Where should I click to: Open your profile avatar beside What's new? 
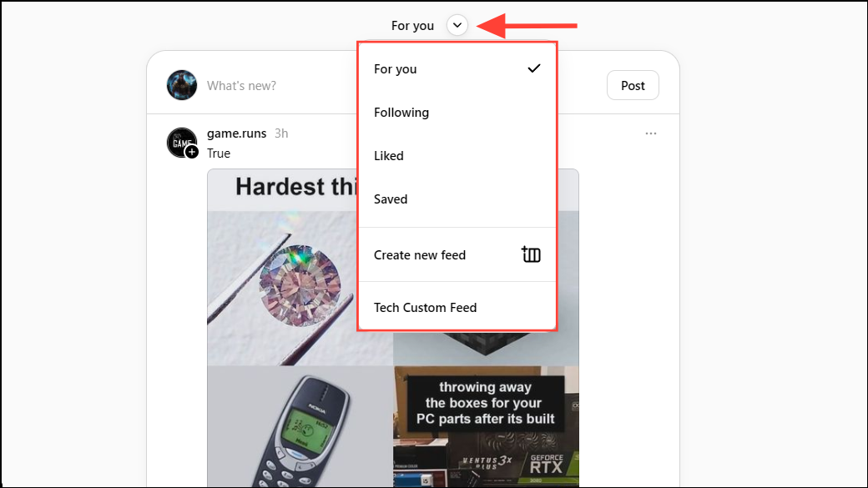coord(182,85)
